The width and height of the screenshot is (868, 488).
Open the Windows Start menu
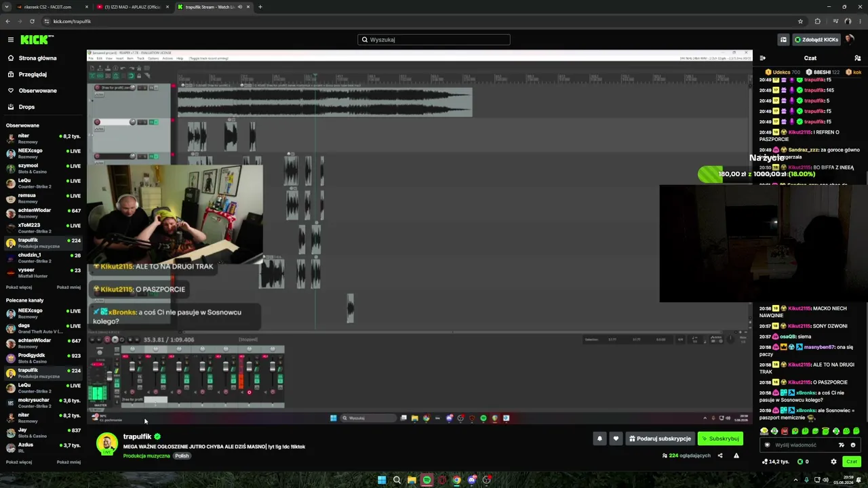(382, 480)
